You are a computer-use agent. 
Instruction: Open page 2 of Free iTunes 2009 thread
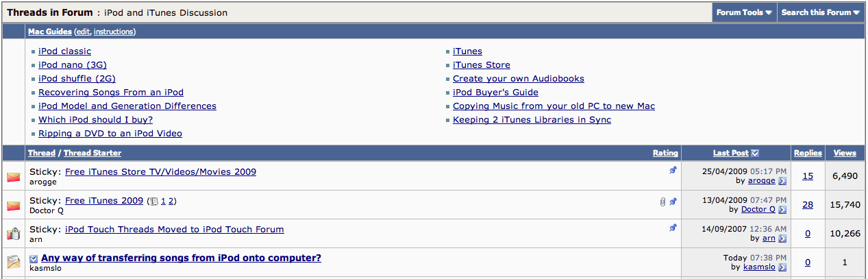click(172, 201)
